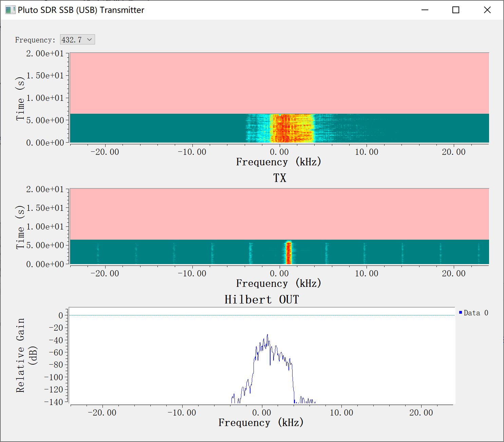Screen dimensions: 504x442
Task: Click the Pluto SDR app icon in title bar
Action: click(10, 10)
